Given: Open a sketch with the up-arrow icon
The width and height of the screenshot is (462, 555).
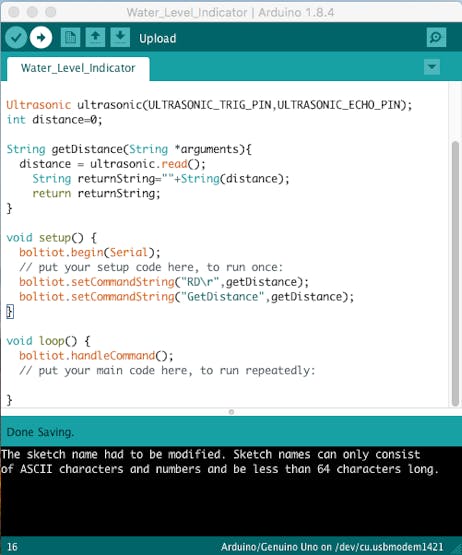Looking at the screenshot, I should (x=95, y=37).
